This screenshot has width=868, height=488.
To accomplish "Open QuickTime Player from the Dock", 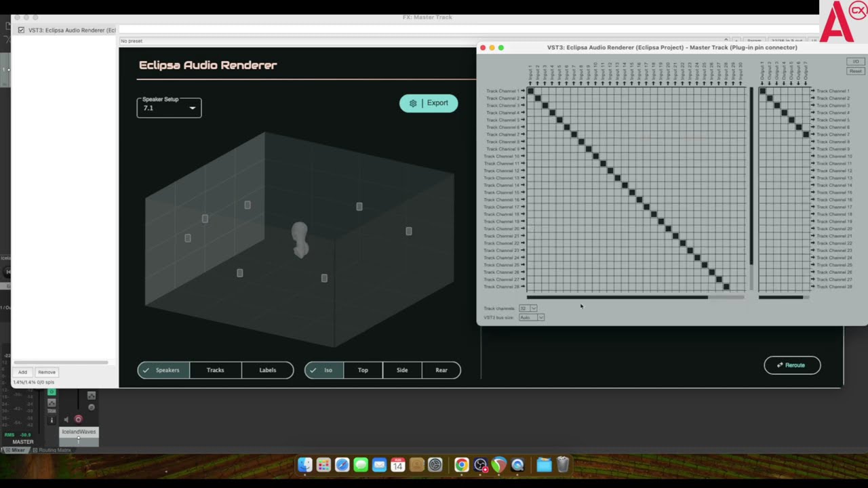I will pos(518,465).
